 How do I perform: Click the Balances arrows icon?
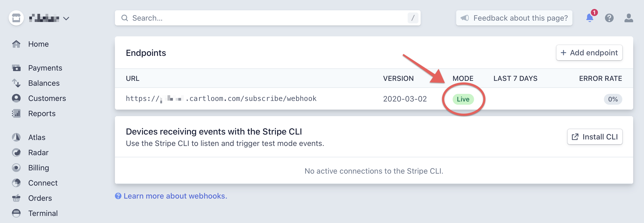(16, 83)
